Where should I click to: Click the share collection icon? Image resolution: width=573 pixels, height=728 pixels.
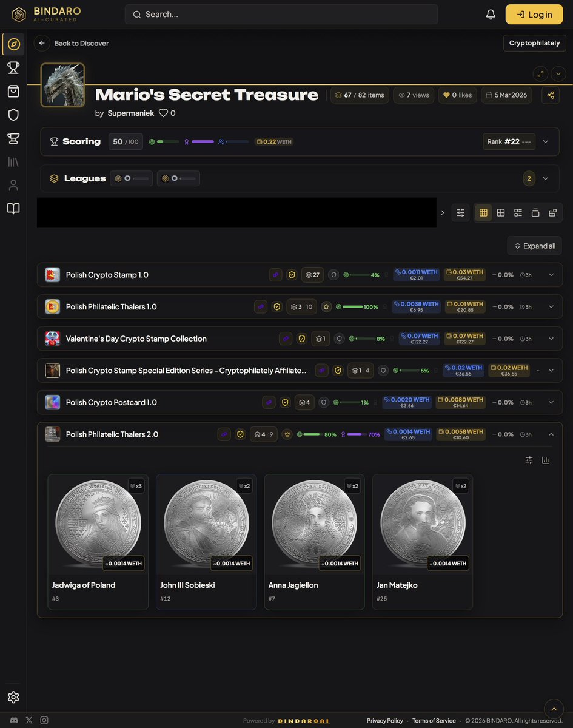[x=551, y=95]
